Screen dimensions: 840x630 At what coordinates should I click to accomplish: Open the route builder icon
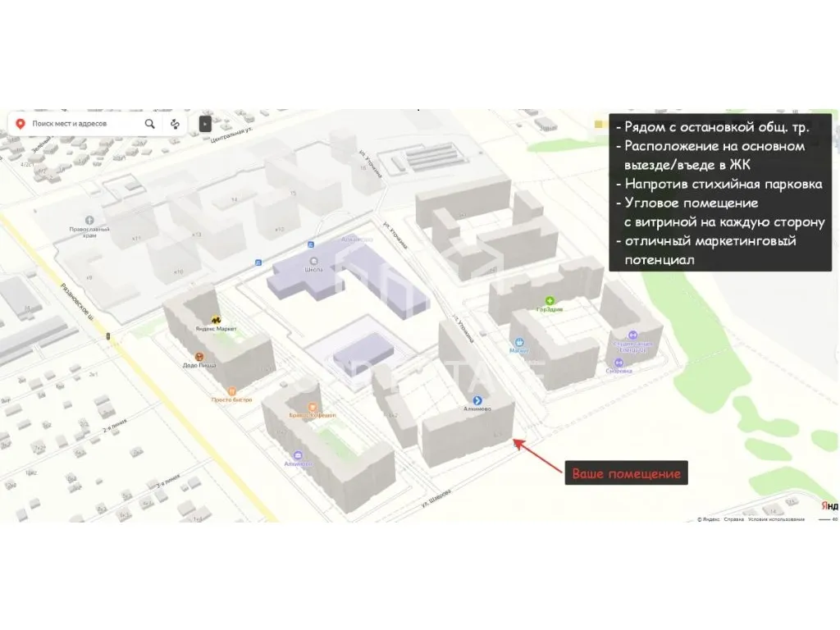(175, 124)
